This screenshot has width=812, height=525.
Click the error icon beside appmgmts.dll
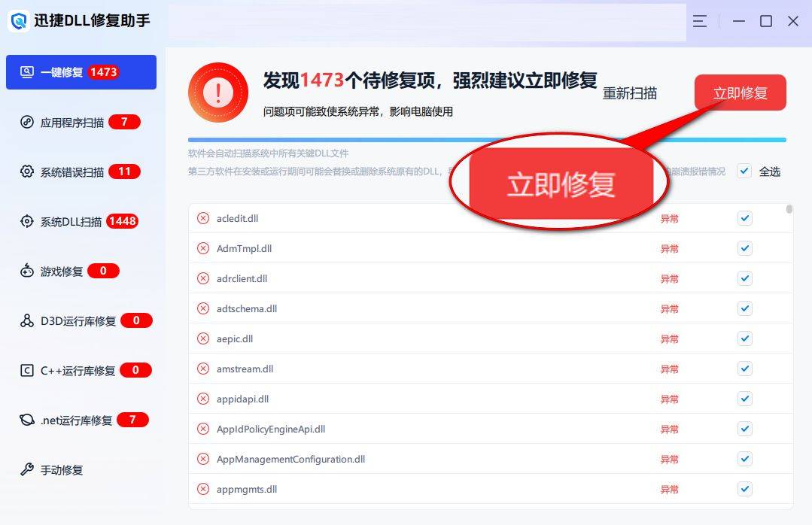click(203, 488)
